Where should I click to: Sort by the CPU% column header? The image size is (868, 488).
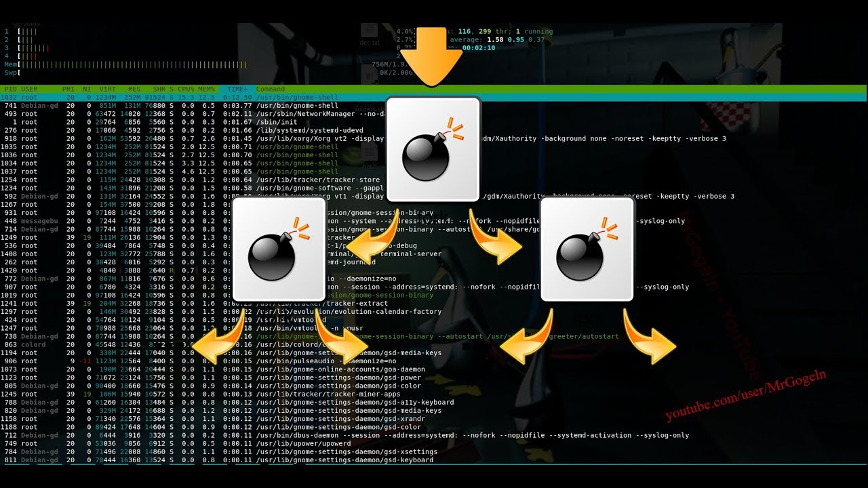coord(186,89)
